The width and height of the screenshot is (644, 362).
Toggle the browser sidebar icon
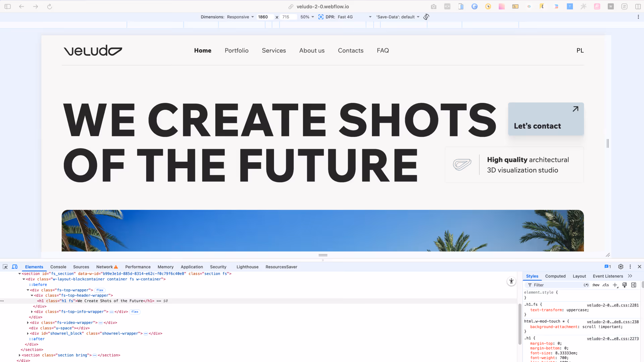click(x=7, y=6)
